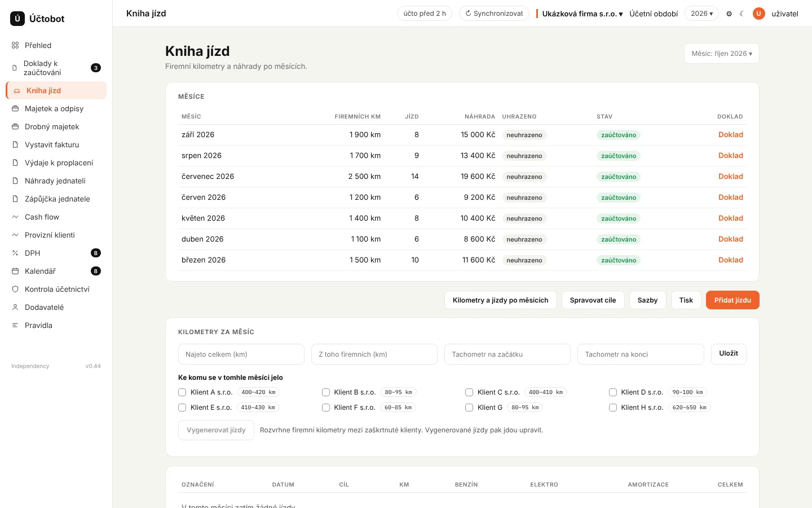
Task: Click the orange user avatar icon
Action: 759,14
